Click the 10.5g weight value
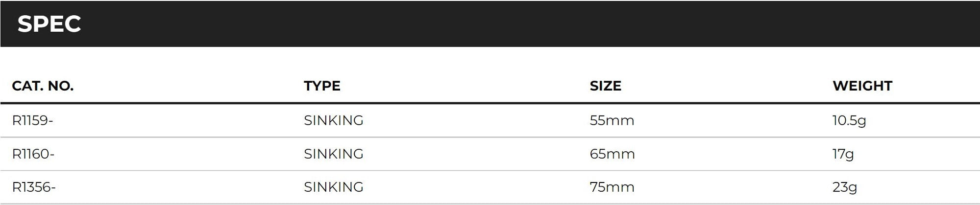Image resolution: width=980 pixels, height=205 pixels. click(x=849, y=120)
